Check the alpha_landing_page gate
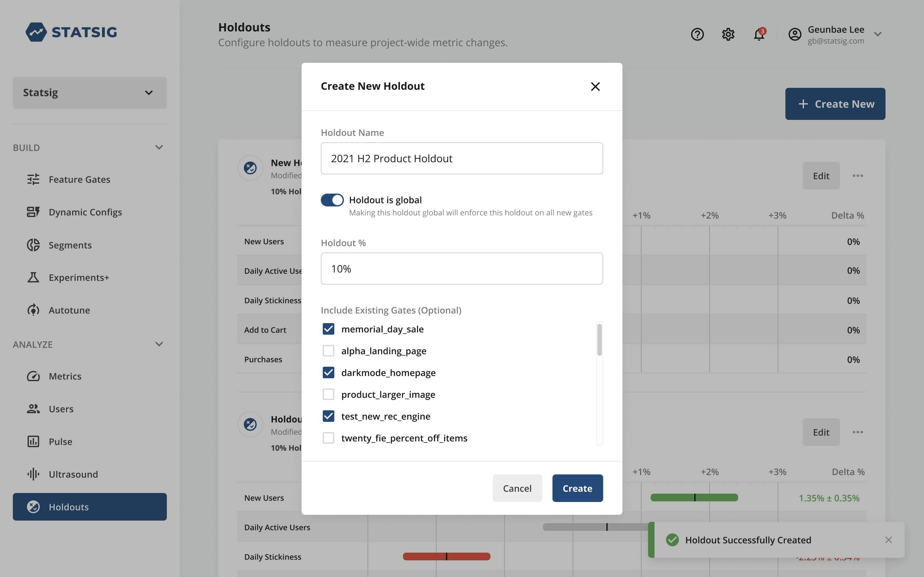This screenshot has height=577, width=924. [328, 351]
